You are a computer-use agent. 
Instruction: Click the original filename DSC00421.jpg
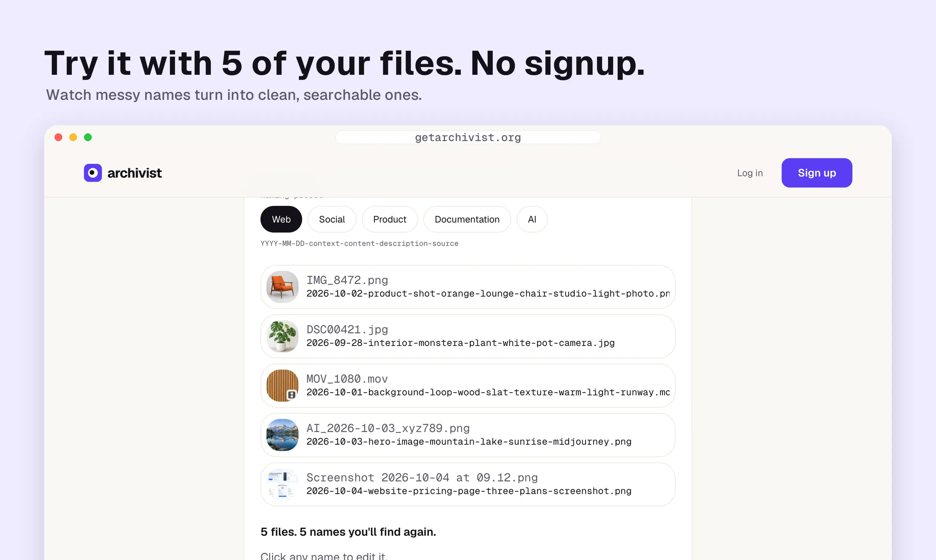(347, 329)
